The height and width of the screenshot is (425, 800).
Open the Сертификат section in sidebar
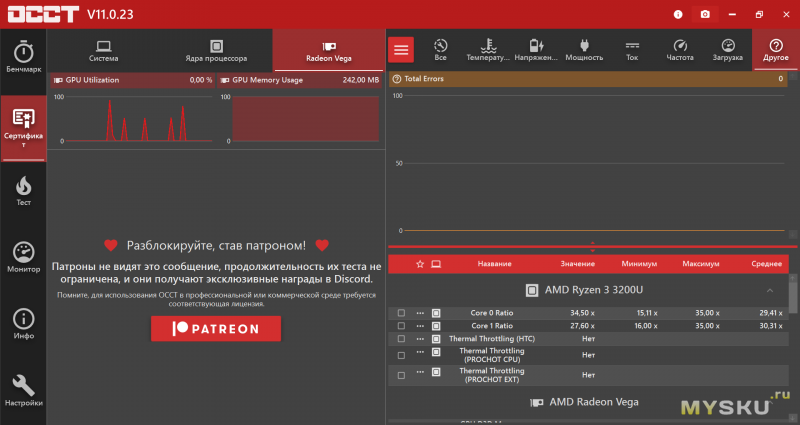coord(23,128)
